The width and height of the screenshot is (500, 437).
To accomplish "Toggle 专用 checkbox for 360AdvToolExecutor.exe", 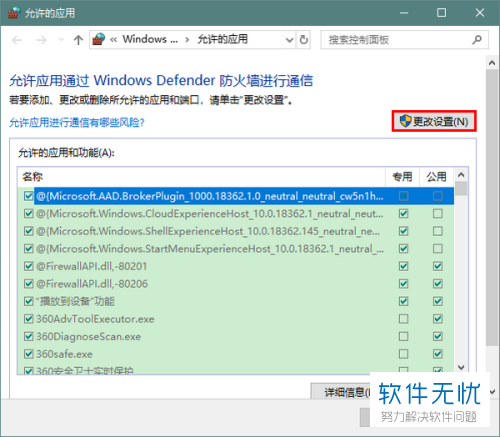I will [x=404, y=319].
